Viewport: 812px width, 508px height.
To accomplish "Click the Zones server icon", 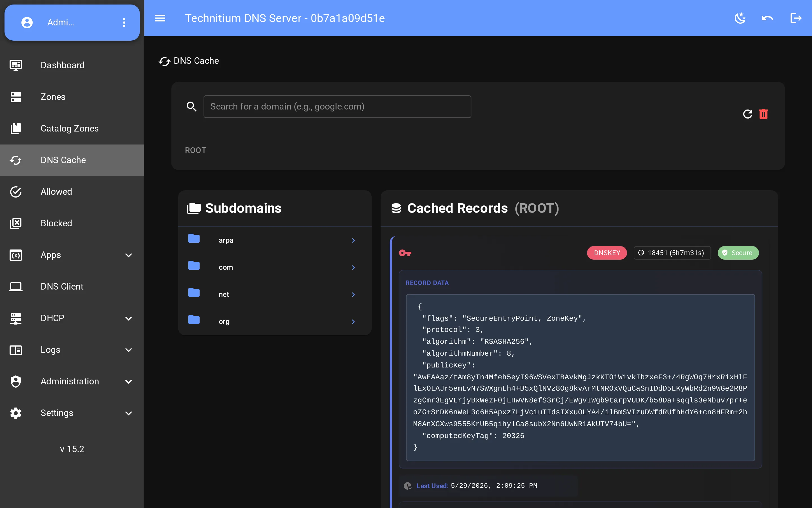I will [16, 97].
